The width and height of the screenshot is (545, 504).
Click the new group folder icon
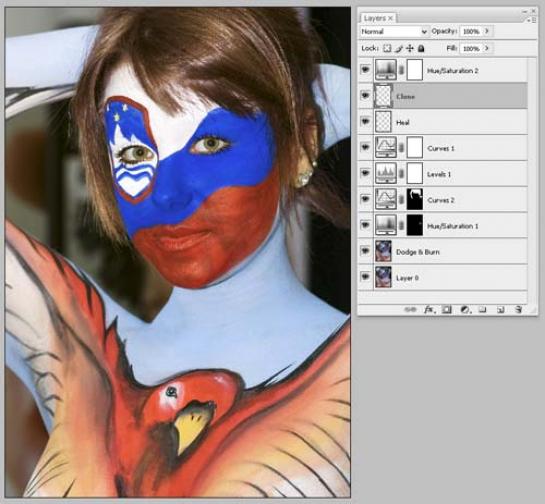pos(482,309)
